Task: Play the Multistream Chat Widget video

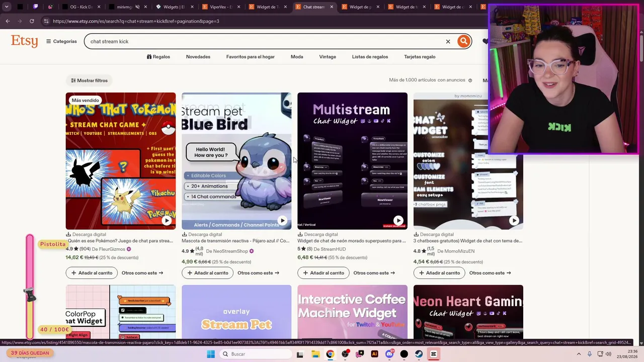Action: (x=398, y=220)
